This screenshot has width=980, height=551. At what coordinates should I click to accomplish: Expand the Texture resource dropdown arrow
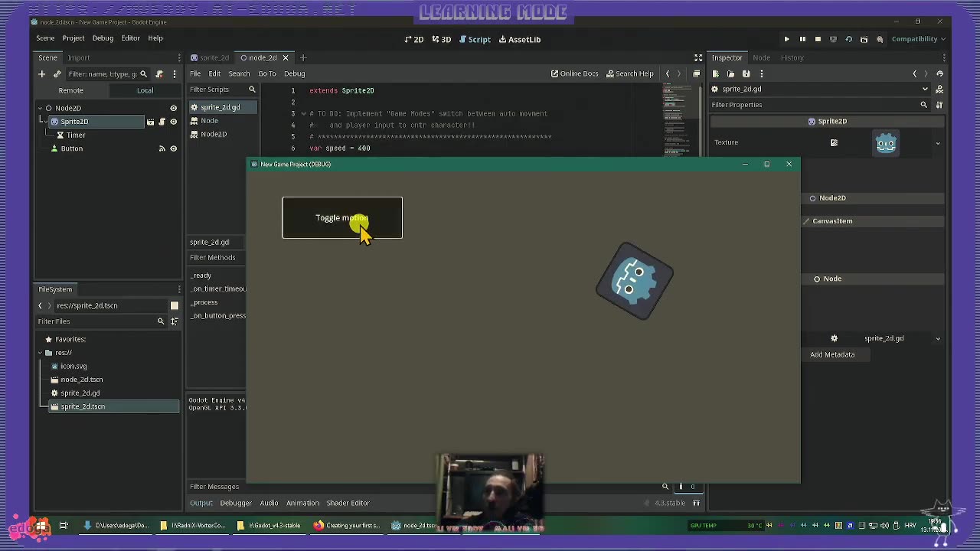pyautogui.click(x=938, y=143)
